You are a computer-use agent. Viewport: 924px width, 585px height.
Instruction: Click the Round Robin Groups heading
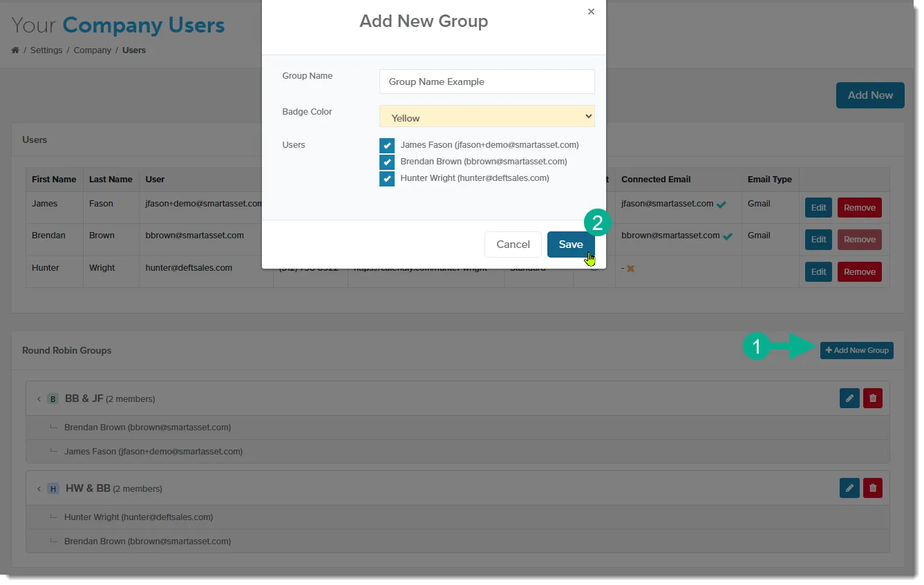[66, 351]
